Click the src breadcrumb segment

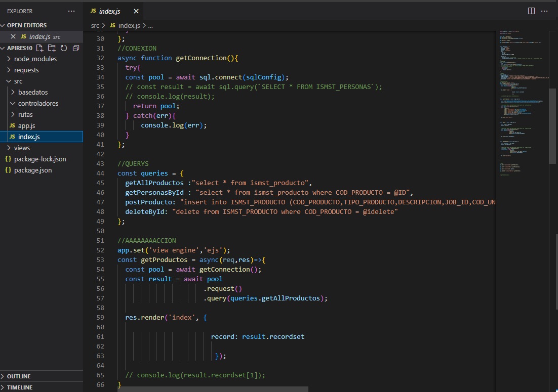coord(95,26)
